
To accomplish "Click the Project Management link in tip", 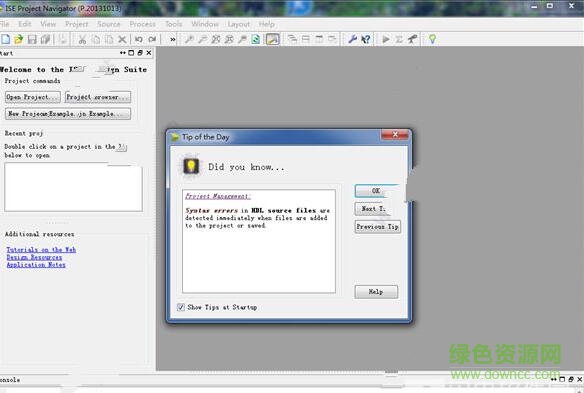I will pyautogui.click(x=218, y=196).
